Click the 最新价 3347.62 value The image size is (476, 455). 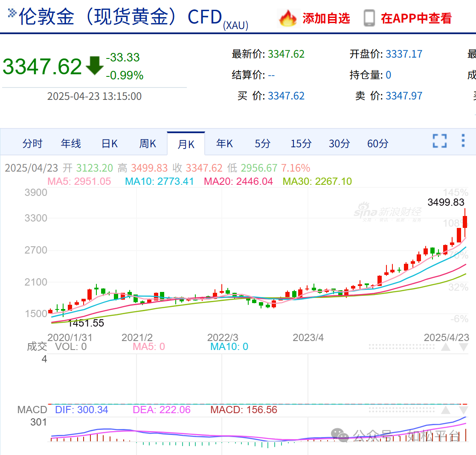click(x=286, y=54)
